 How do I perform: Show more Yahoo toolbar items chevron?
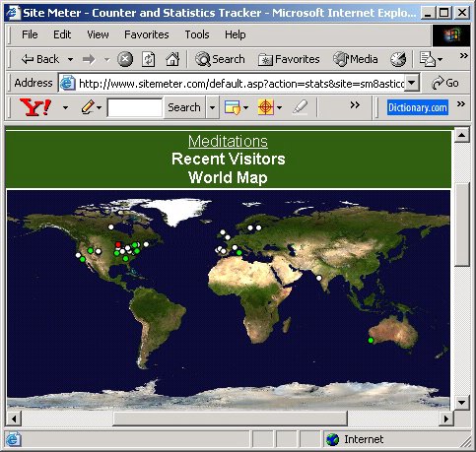[x=355, y=105]
